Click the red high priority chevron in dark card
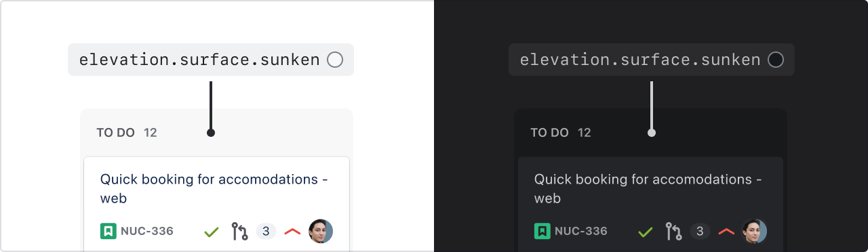This screenshot has height=252, width=868. (726, 232)
